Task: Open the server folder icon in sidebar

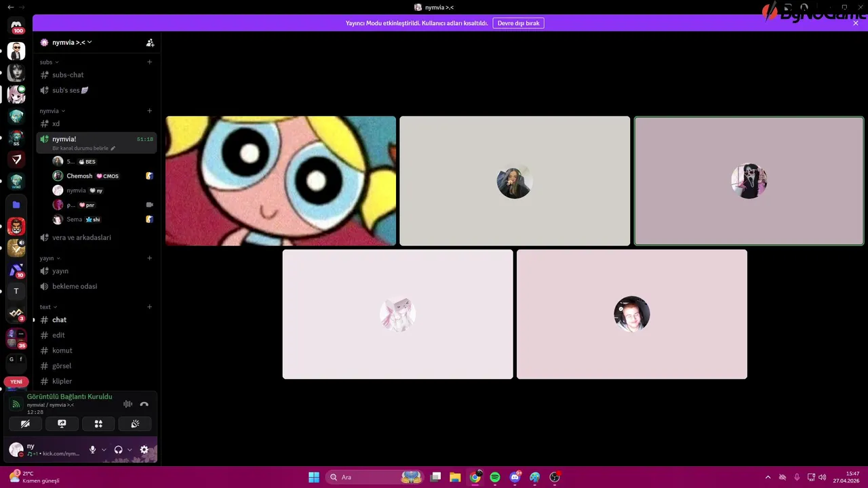Action: click(16, 204)
